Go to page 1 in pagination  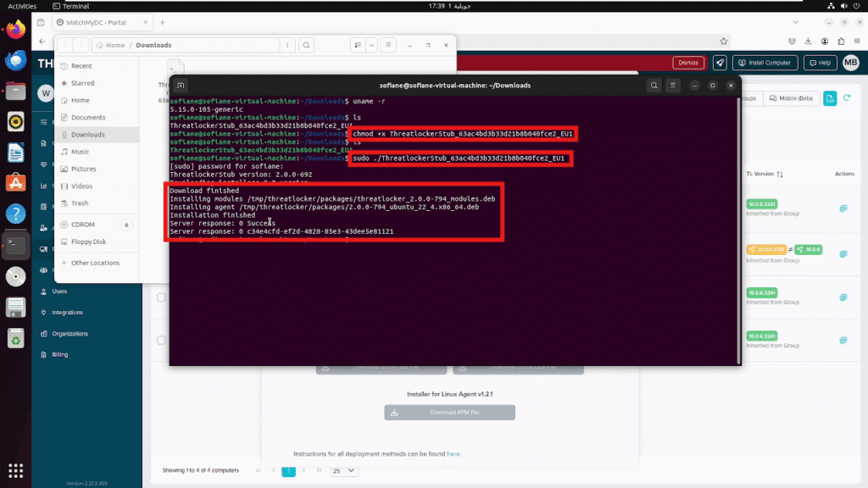(288, 471)
